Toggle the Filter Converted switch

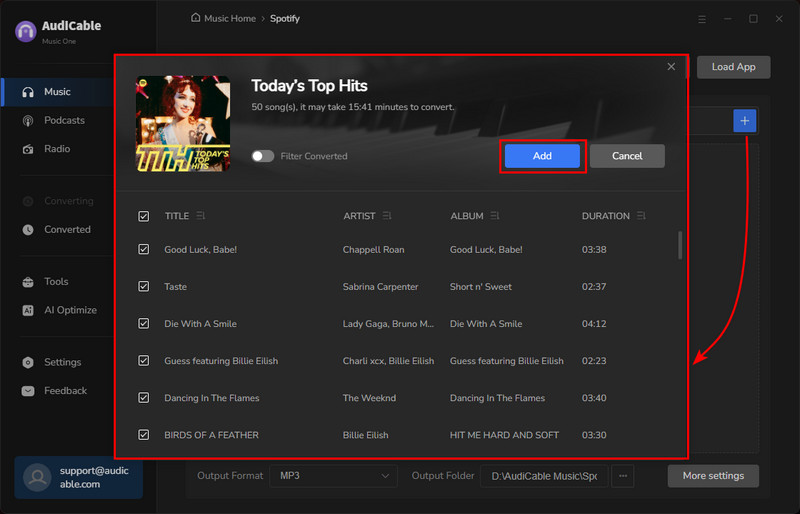263,156
